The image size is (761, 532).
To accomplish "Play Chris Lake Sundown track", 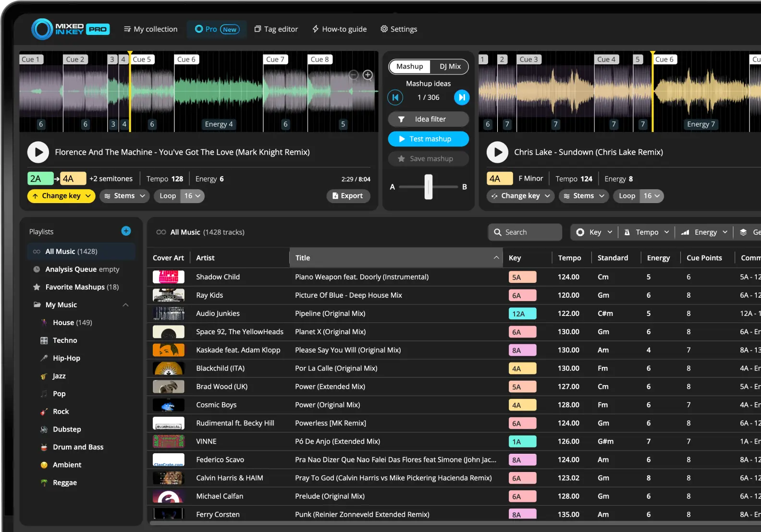I will pyautogui.click(x=497, y=152).
